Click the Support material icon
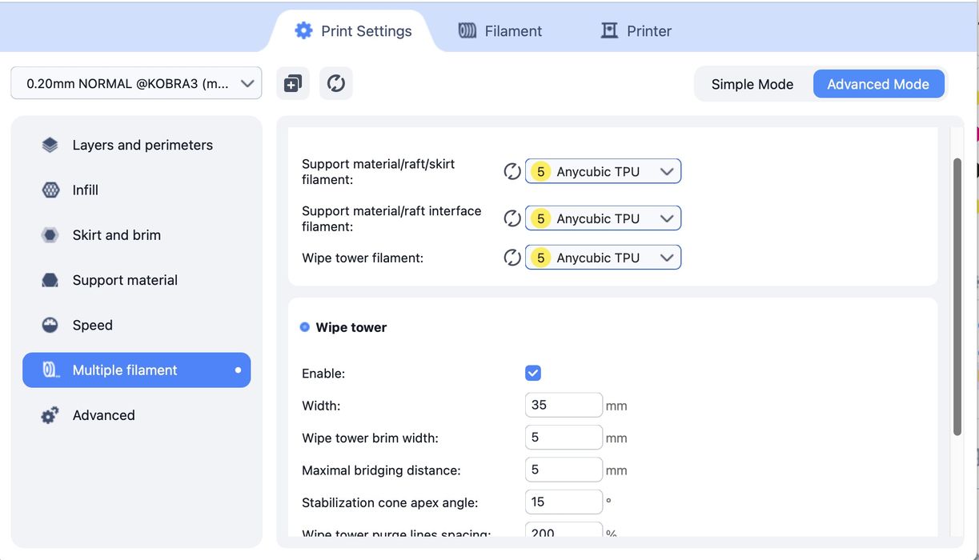The width and height of the screenshot is (979, 560). pyautogui.click(x=50, y=280)
